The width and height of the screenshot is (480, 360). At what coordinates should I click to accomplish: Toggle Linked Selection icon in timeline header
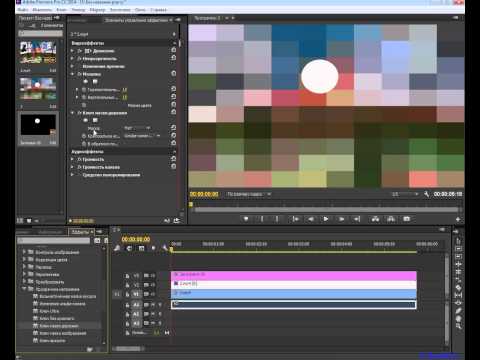141,248
